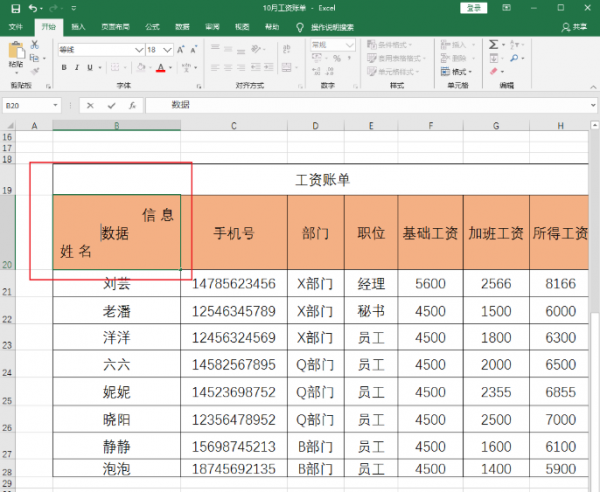Decrease font size with smaller A icon
This screenshot has width=600, height=492.
[194, 50]
